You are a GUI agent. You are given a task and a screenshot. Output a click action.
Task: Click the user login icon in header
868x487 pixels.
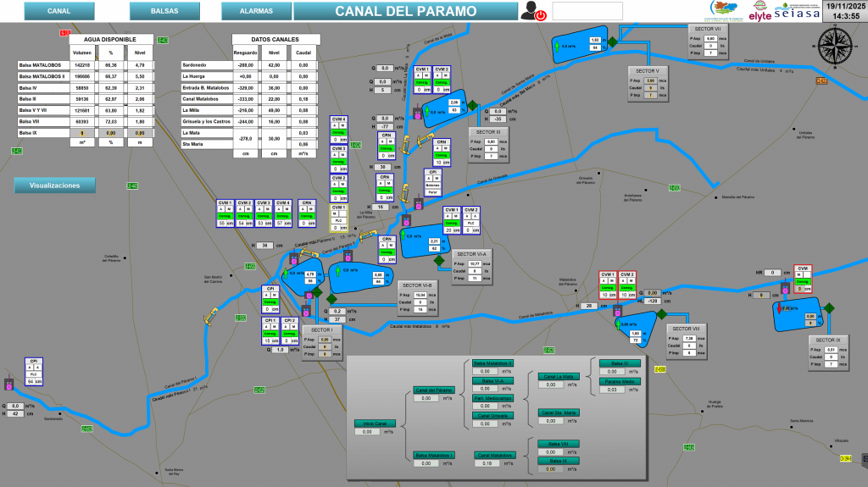(x=533, y=11)
